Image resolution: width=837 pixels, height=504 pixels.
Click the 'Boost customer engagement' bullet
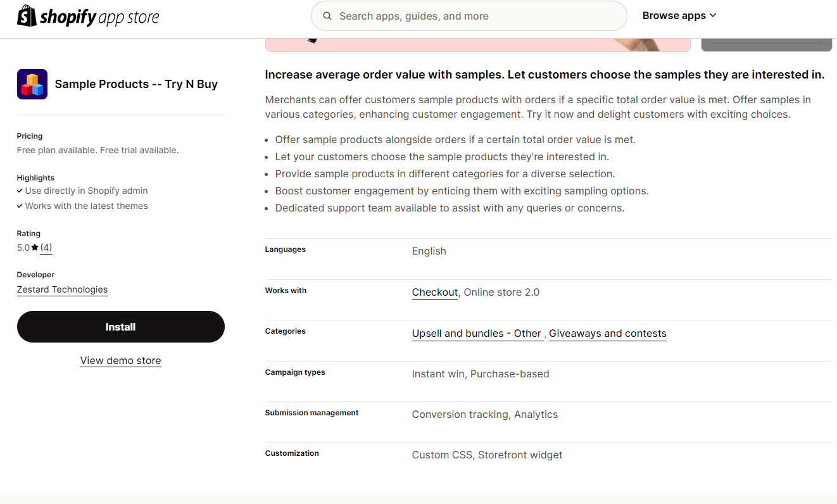pos(462,191)
